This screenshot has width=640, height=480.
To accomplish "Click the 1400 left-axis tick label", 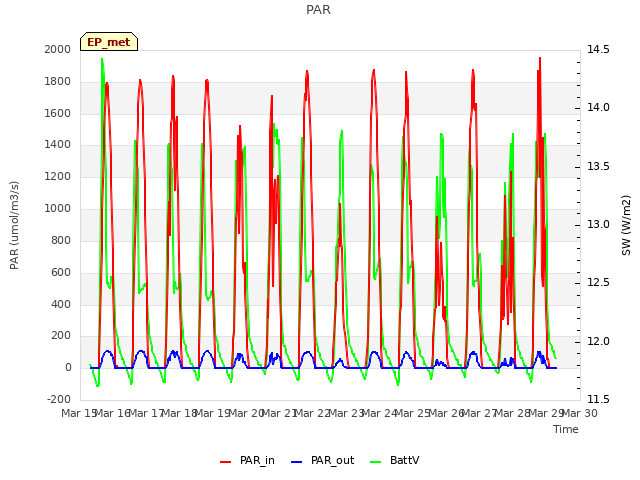I will [x=58, y=144].
